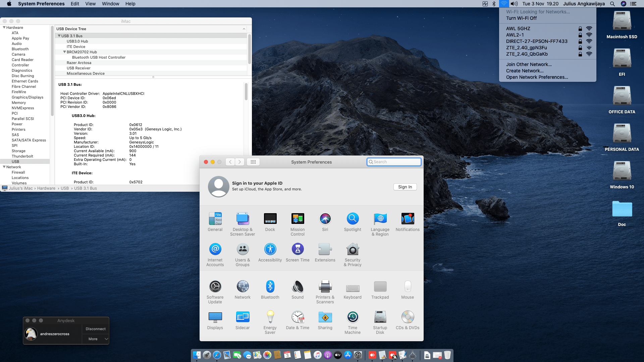Click the USB device tree scrollbar

click(249, 49)
